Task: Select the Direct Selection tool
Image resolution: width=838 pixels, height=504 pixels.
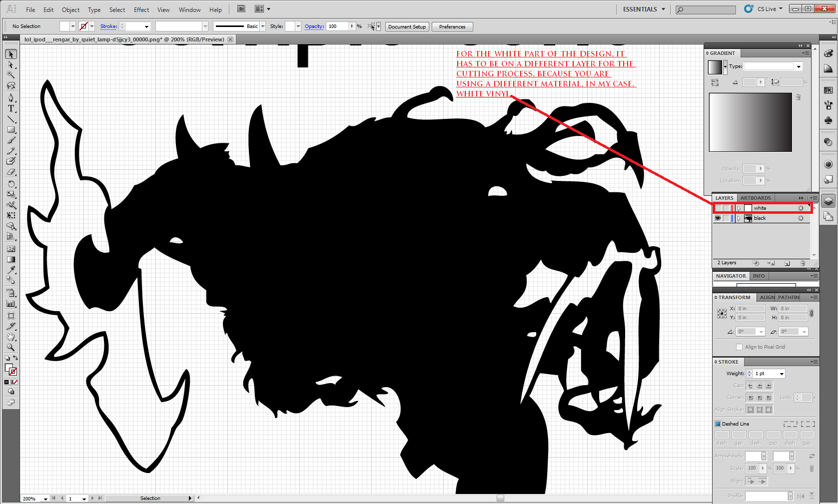Action: point(11,65)
